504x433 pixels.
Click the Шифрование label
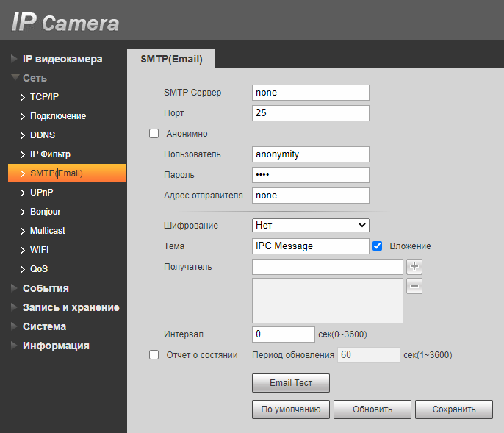[191, 226]
